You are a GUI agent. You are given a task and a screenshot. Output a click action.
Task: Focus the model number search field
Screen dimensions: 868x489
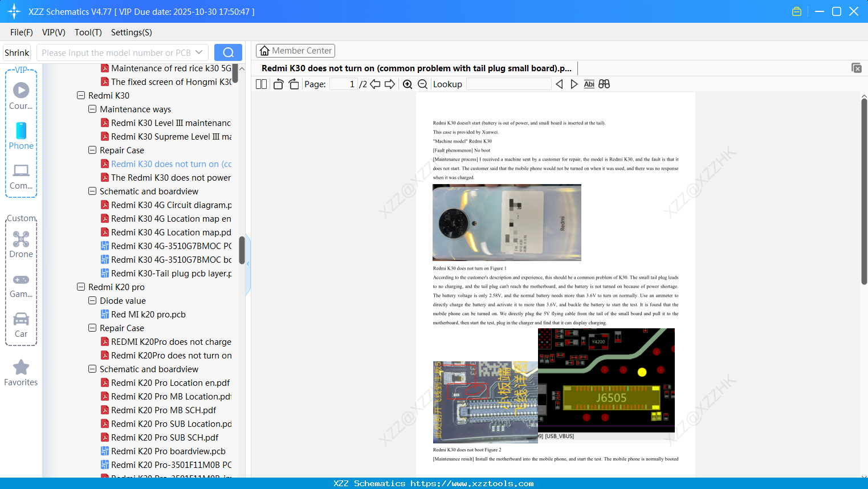116,52
